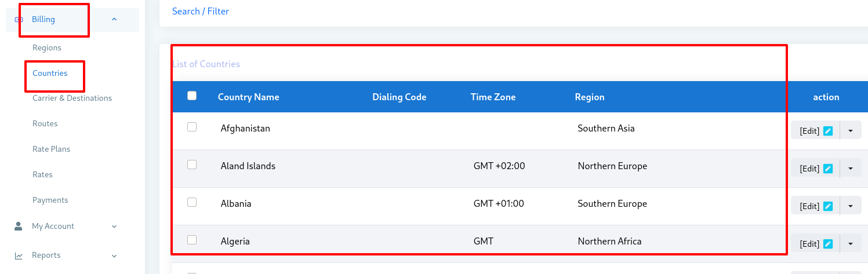The width and height of the screenshot is (868, 274).
Task: Sort by Country Name column header
Action: pos(249,97)
